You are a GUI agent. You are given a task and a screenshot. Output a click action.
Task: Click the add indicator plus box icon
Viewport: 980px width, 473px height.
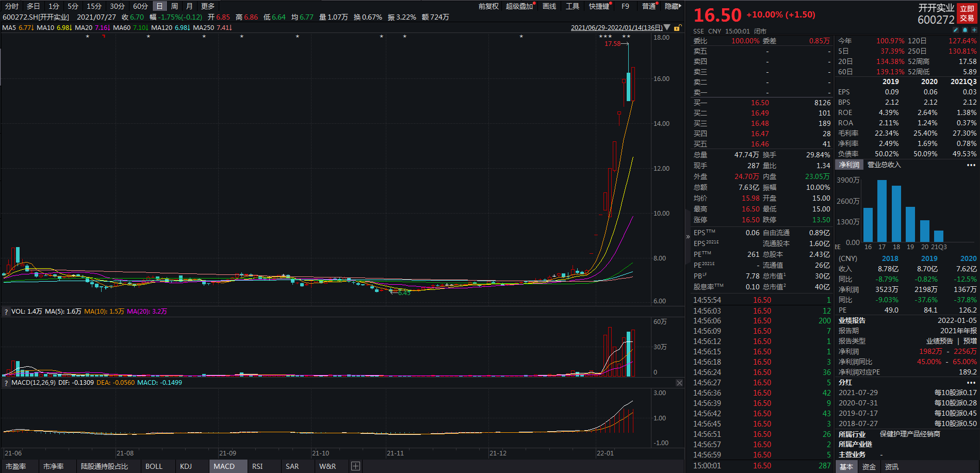tap(355, 466)
